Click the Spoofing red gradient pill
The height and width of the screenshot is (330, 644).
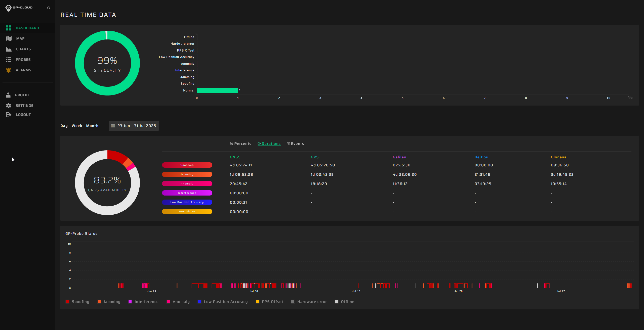point(187,165)
